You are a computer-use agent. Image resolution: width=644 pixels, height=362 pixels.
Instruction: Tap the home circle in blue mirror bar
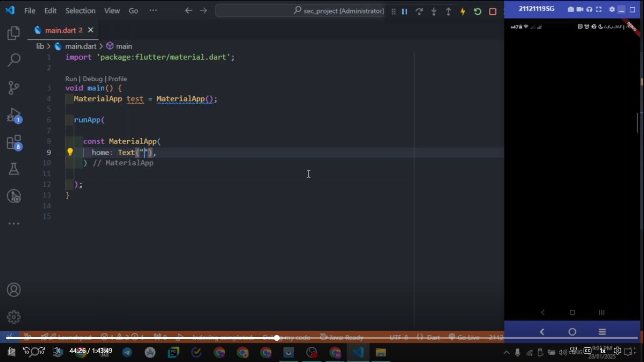coord(572,332)
